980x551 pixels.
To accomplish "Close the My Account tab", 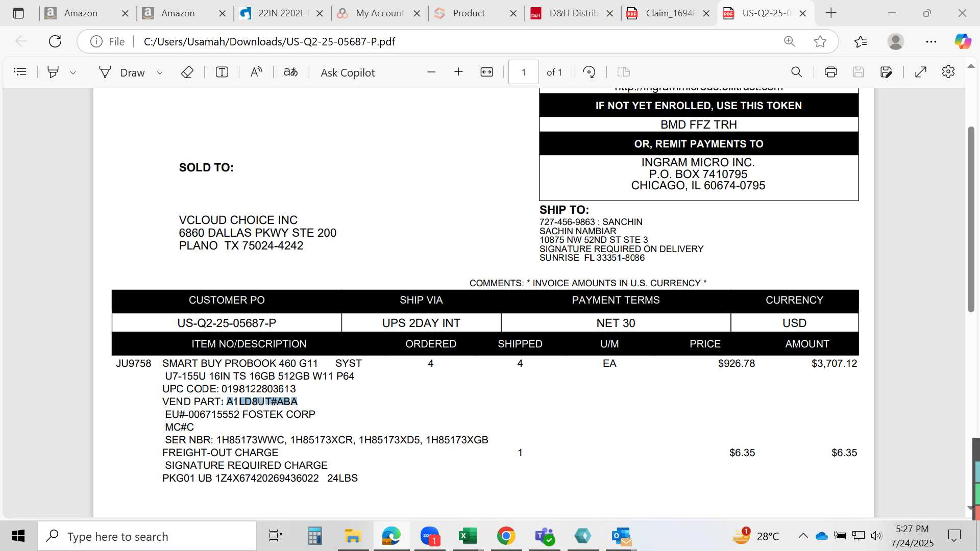I will pos(417,14).
